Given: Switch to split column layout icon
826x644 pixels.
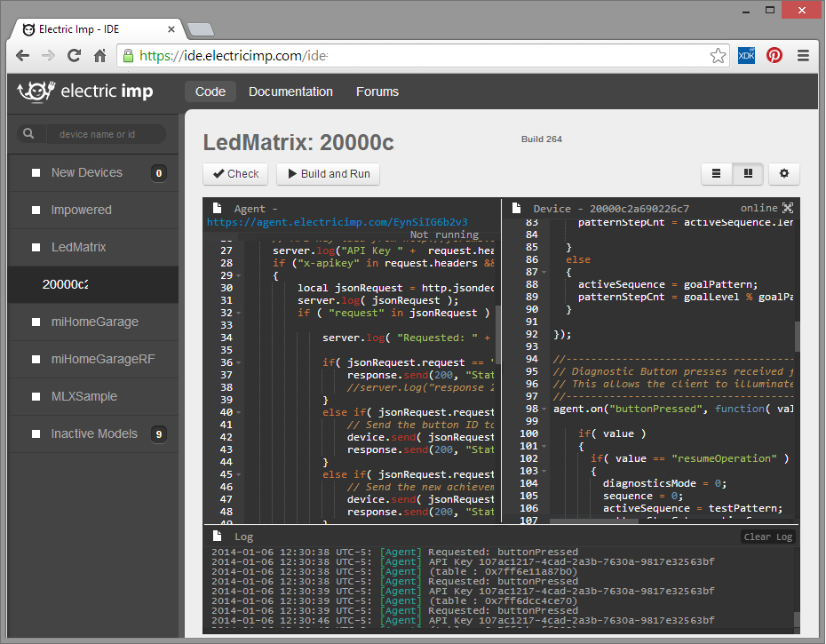Looking at the screenshot, I should [748, 173].
